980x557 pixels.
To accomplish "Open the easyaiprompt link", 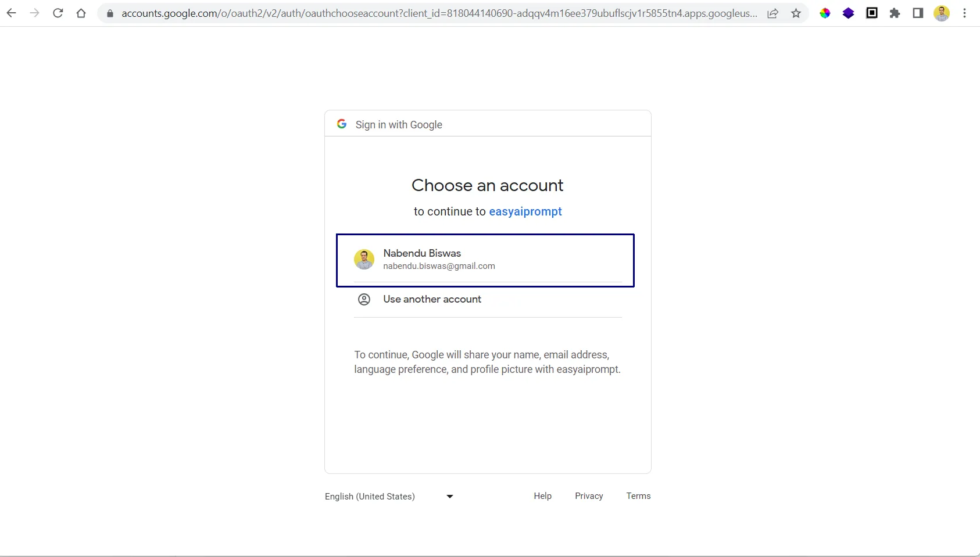I will [525, 211].
